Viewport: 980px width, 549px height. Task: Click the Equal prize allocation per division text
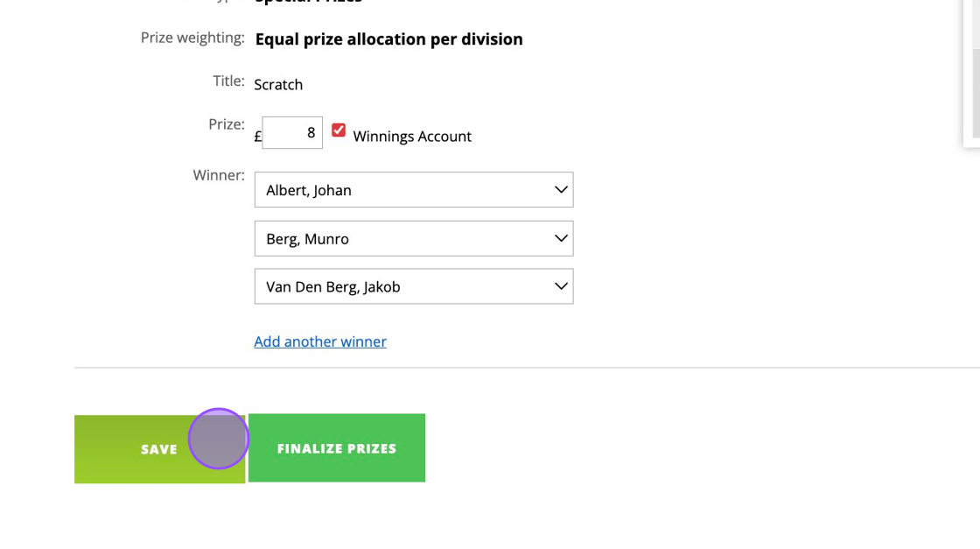click(388, 39)
